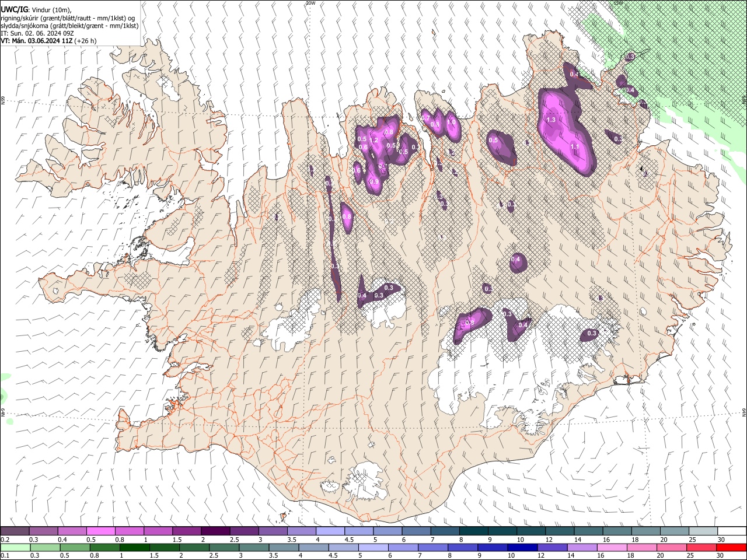This screenshot has width=747, height=560.
Task: Click the "1.3" value in the large pink blob
Action: click(x=550, y=120)
